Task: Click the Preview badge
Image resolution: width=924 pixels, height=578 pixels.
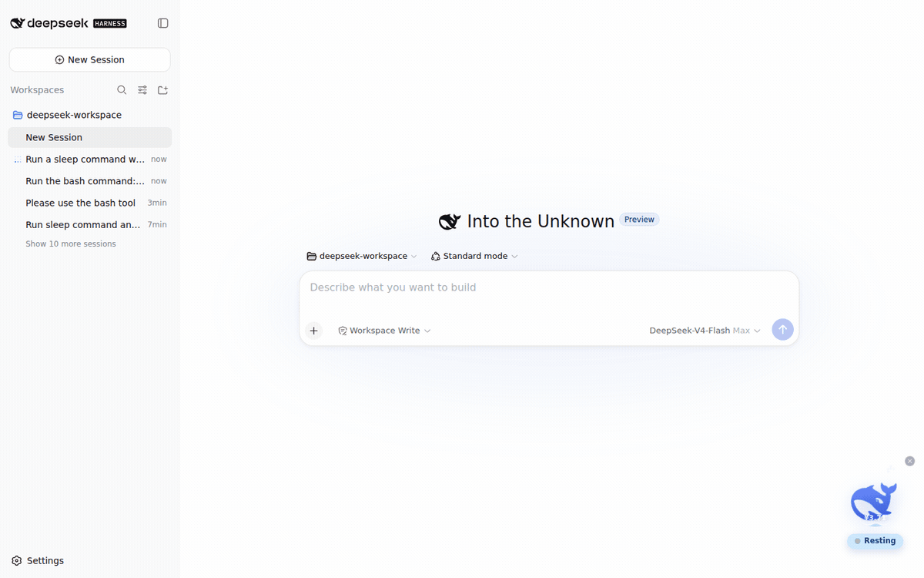Action: [639, 220]
